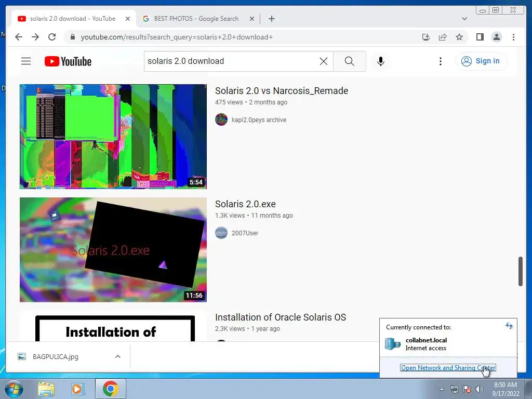Clear the YouTube search box text
Viewport: 532px width, 399px height.
324,61
